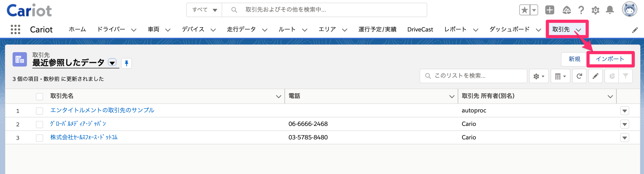Image resolution: width=644 pixels, height=174 pixels.
Task: Open エンタイトルメントの取引先のサンプル account link
Action: tap(102, 110)
